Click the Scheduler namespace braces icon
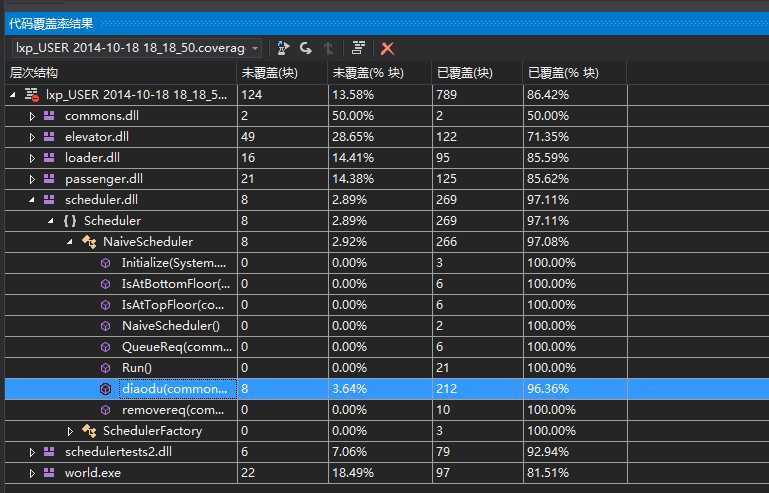This screenshot has height=493, width=769. tap(70, 221)
